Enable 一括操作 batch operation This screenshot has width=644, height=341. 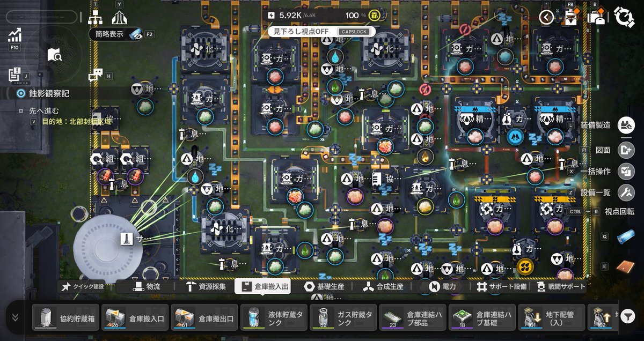click(x=626, y=171)
